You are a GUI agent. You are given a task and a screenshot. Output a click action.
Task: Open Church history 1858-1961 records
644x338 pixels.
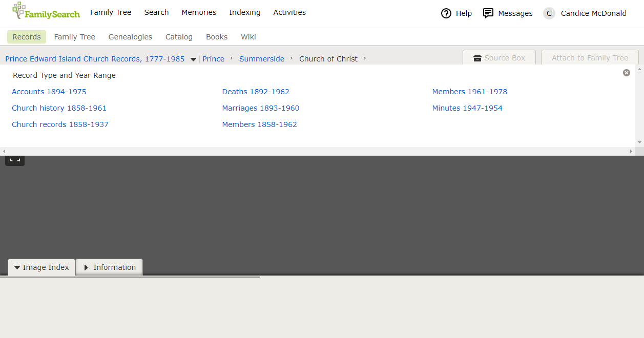click(59, 108)
